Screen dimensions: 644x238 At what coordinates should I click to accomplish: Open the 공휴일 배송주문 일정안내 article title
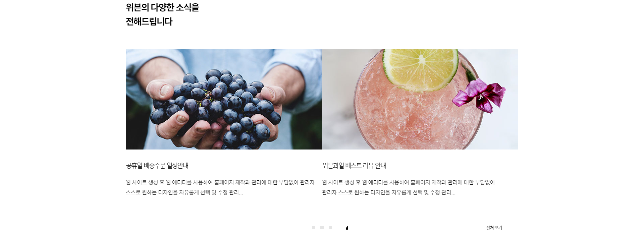click(157, 166)
